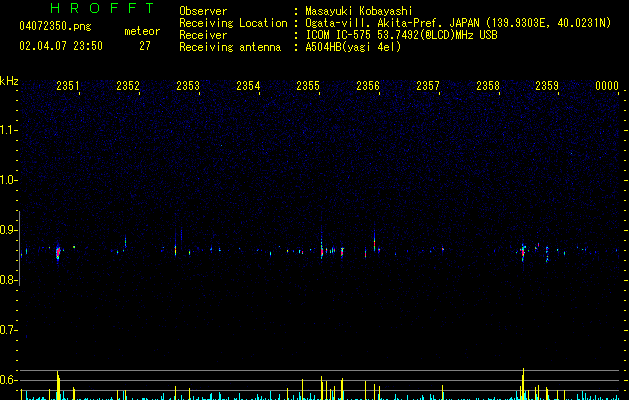
Task: Click the Receiving antenna field label
Action: (230, 47)
